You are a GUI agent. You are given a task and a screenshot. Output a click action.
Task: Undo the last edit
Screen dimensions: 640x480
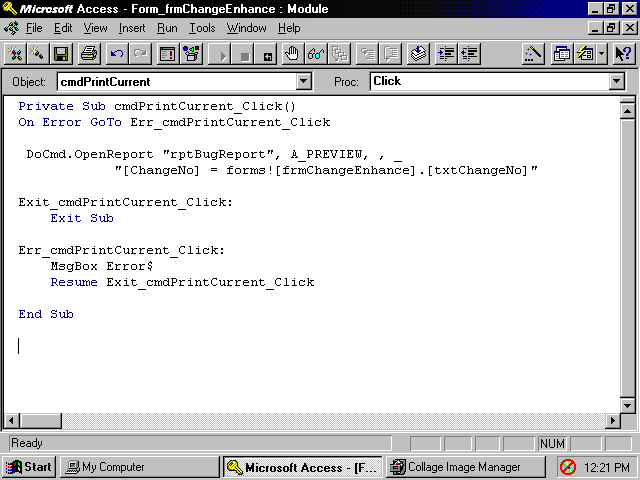click(x=117, y=54)
